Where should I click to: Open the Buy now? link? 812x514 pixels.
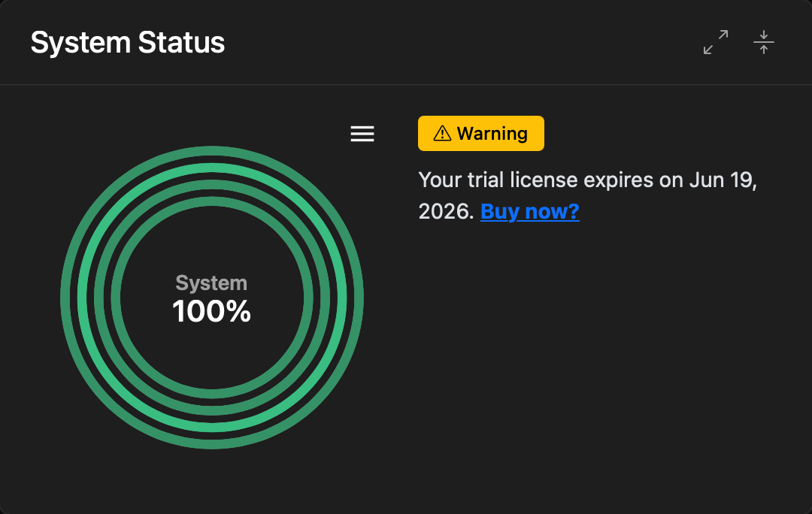point(530,211)
